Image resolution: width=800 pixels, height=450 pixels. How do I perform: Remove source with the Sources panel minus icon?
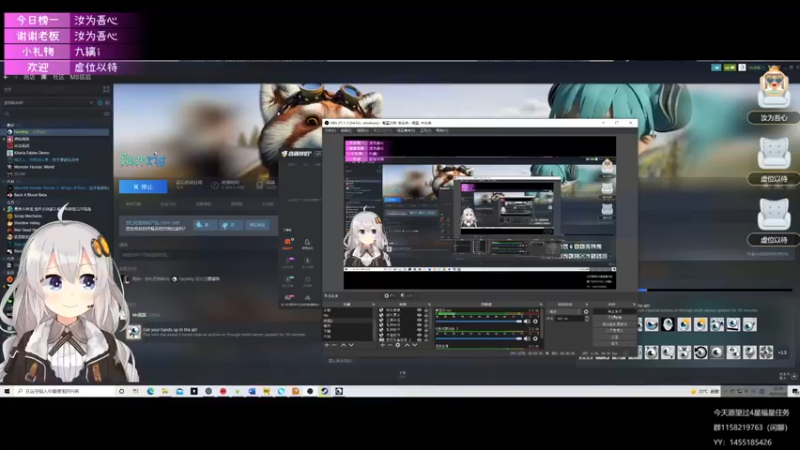coord(390,345)
